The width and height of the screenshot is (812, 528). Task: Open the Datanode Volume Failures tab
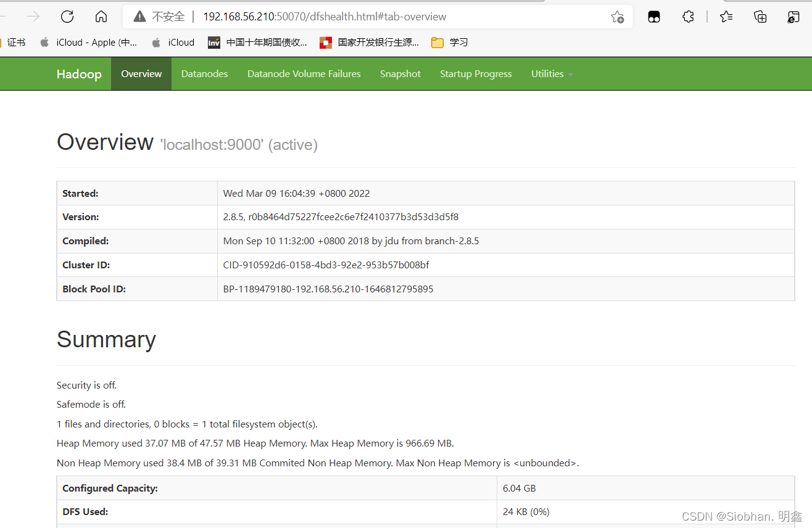(x=304, y=74)
